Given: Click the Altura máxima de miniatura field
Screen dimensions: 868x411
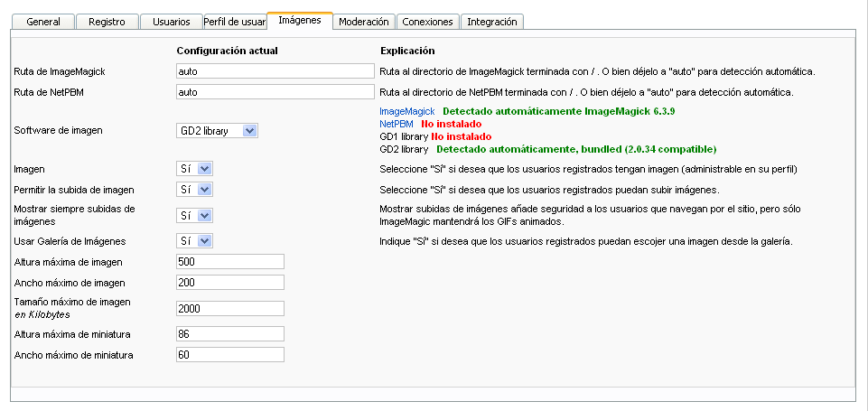Looking at the screenshot, I should 230,334.
